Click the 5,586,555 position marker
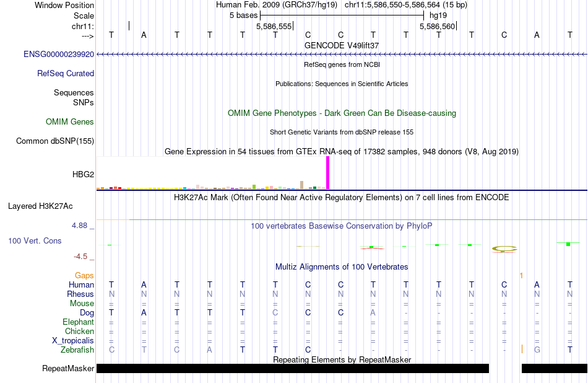Viewport: 588px width, 383px height. [275, 26]
